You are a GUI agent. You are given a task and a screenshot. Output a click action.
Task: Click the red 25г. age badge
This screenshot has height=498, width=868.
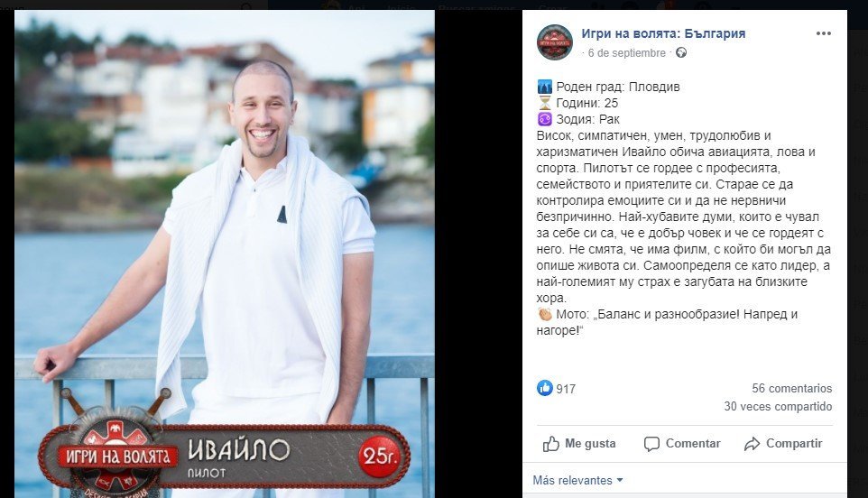379,456
